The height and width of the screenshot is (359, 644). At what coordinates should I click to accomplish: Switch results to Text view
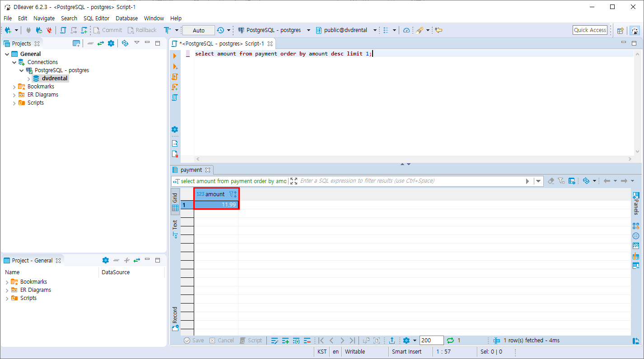pos(175,229)
